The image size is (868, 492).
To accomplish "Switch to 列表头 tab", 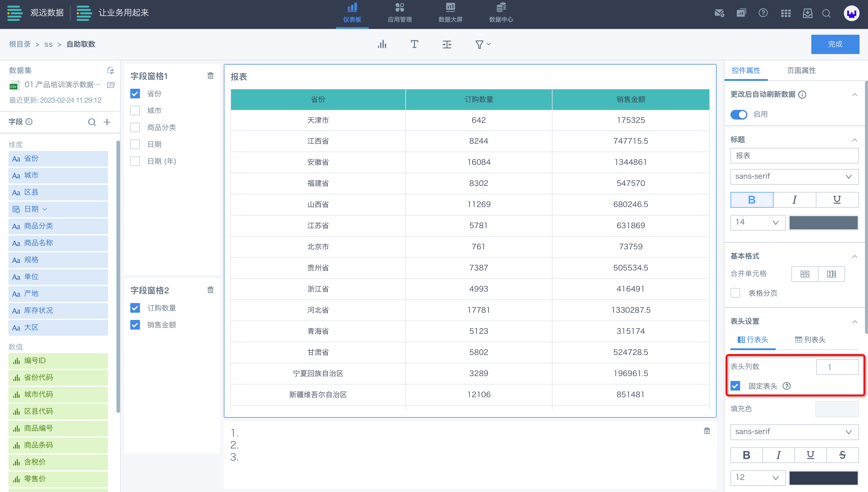I will click(x=810, y=340).
